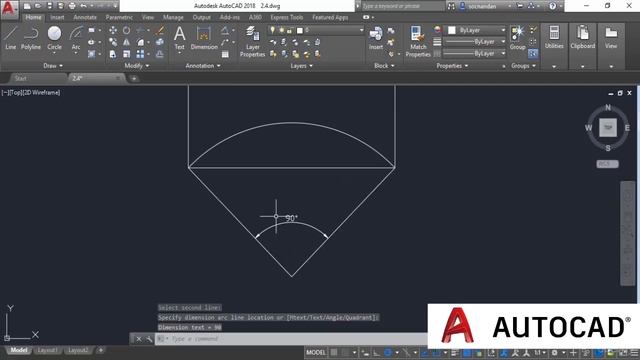The image size is (640, 360).
Task: Switch to the Layout2 tab
Action: click(x=78, y=350)
